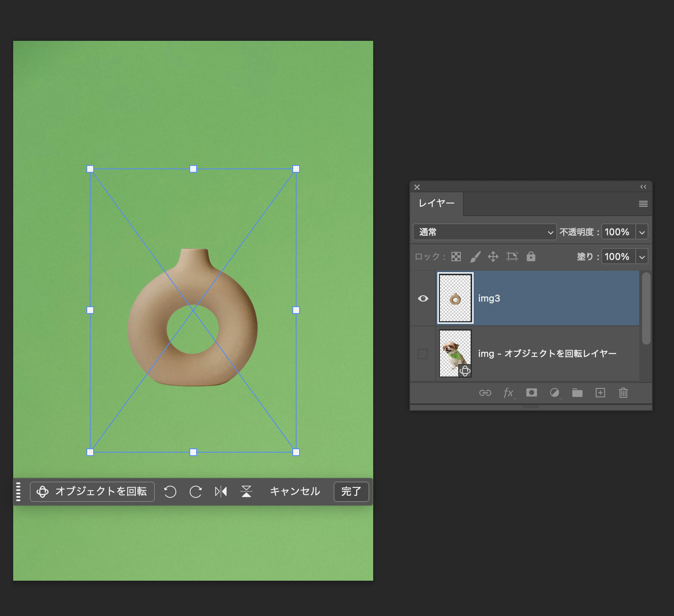Delete layer with trash icon
The width and height of the screenshot is (674, 616).
tap(623, 393)
